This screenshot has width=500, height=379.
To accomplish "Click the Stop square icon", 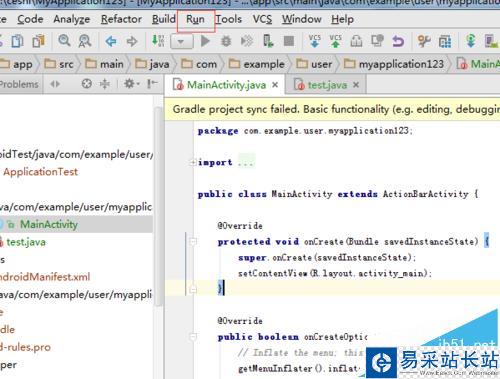I will pyautogui.click(x=289, y=41).
